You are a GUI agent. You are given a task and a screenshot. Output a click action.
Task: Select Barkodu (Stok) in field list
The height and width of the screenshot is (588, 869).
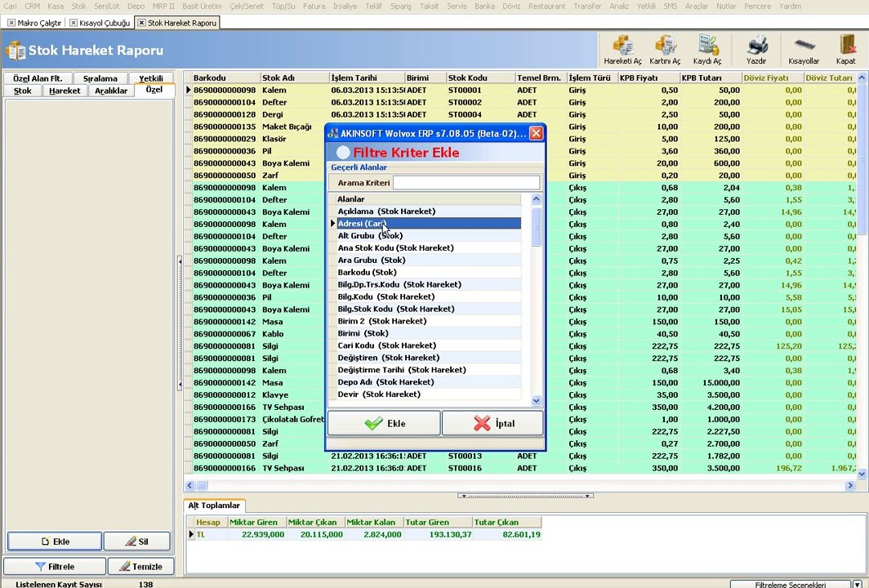coord(429,272)
